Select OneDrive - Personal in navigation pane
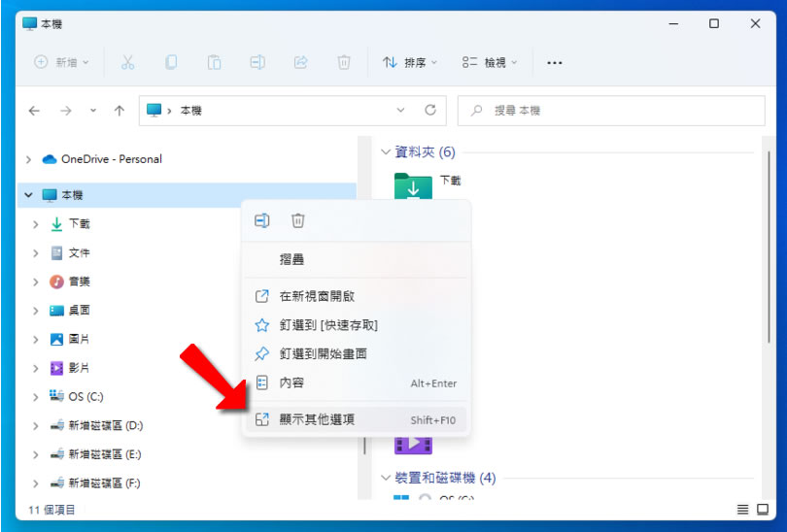The width and height of the screenshot is (787, 532). coord(102,159)
